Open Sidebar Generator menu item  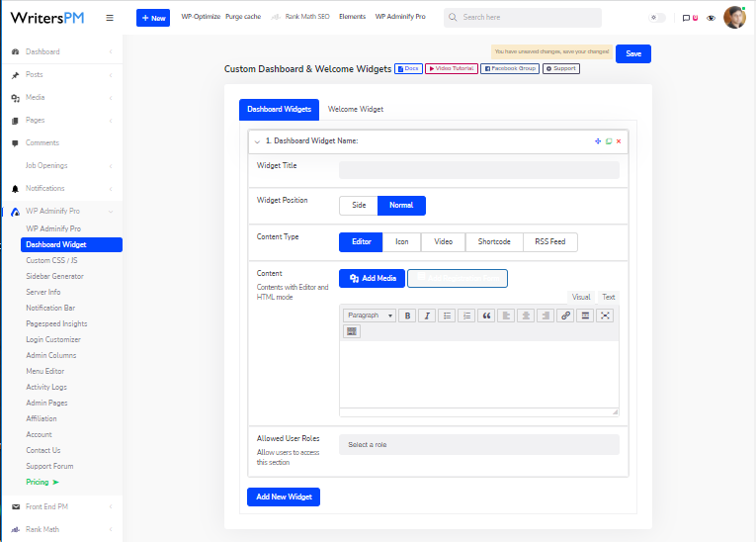(55, 277)
